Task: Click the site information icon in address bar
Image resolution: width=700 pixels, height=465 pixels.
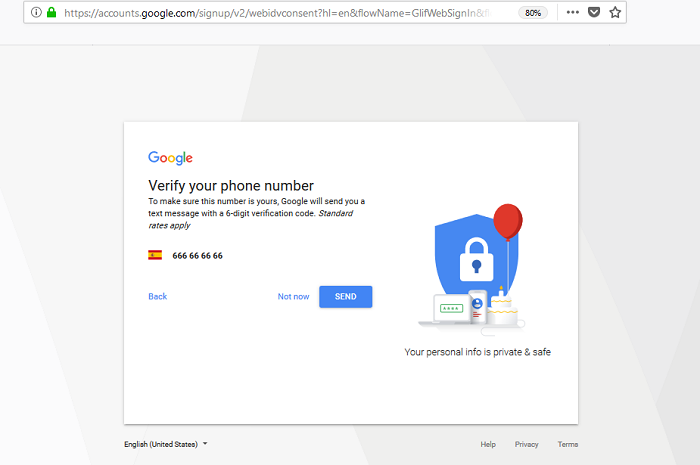Action: (36, 12)
